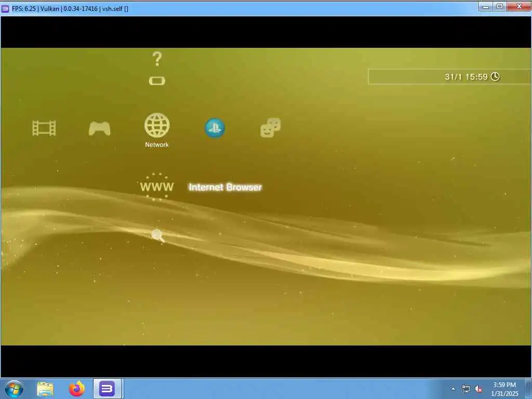Select the Remote Play PSP icon
Viewport: 532px width, 399px height.
[157, 81]
